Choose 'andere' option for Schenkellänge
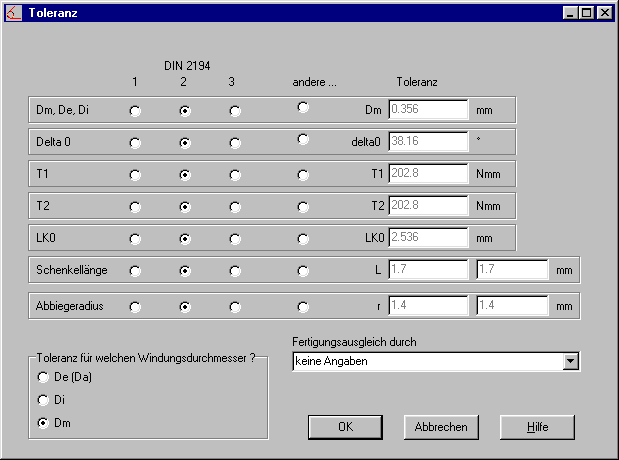The height and width of the screenshot is (460, 619). [303, 270]
